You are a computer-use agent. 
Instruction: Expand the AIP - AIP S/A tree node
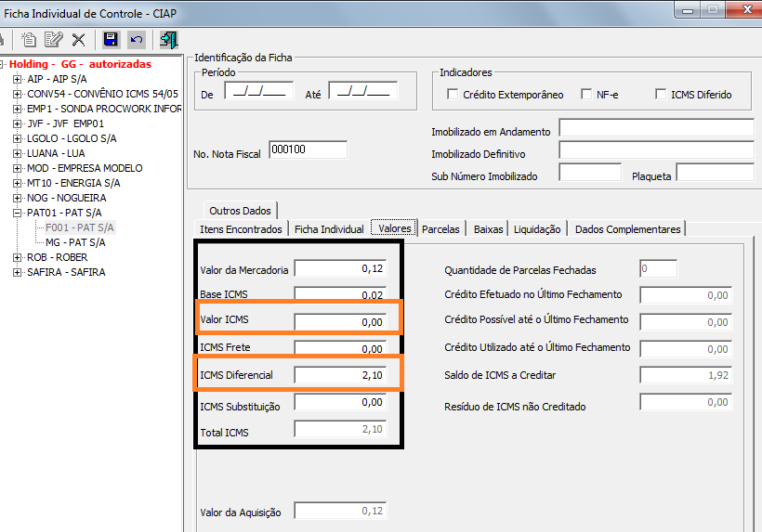pos(18,80)
